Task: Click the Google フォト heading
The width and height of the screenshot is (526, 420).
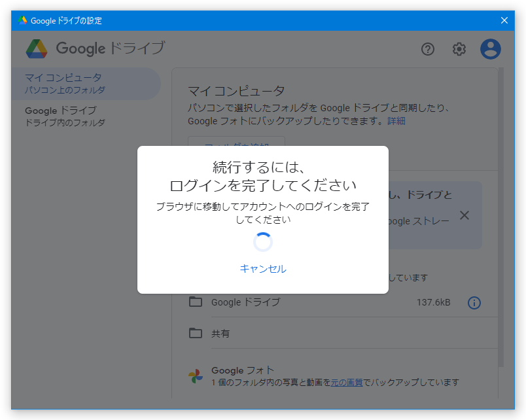Action: (243, 370)
